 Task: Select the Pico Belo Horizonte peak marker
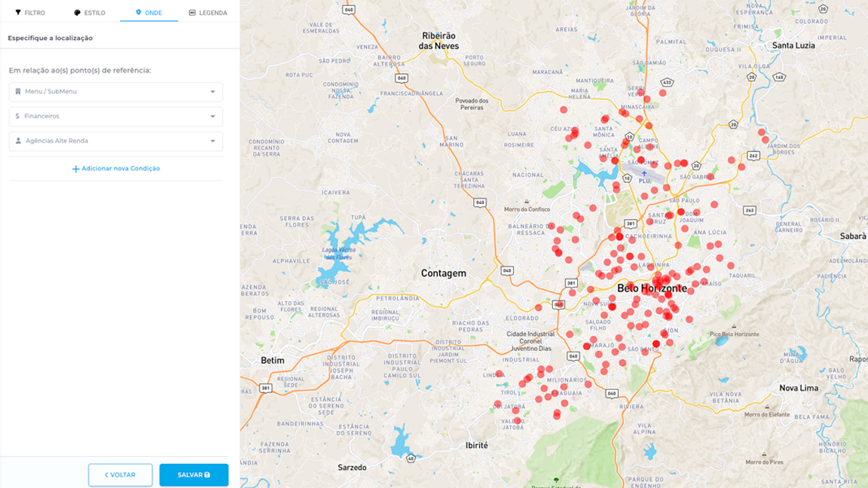tap(734, 327)
